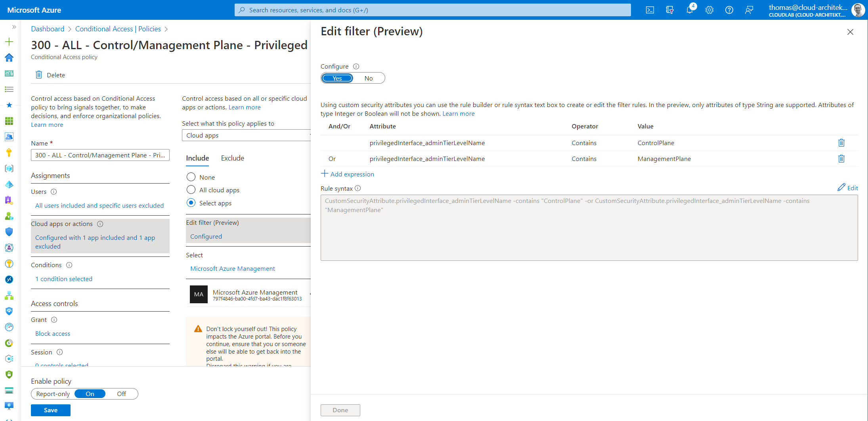
Task: Click the info icon beside Configure
Action: pos(356,67)
